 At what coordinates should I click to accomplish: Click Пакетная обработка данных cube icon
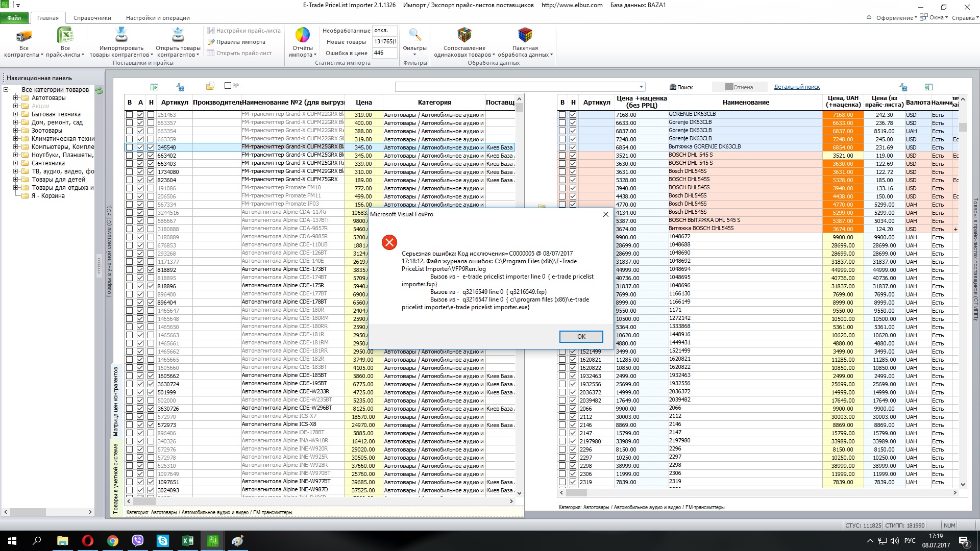[x=525, y=35]
